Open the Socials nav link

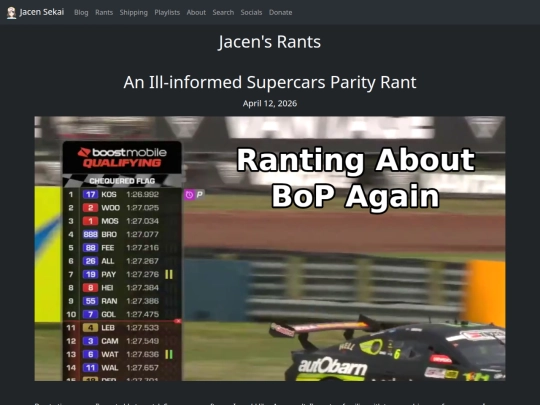point(251,12)
